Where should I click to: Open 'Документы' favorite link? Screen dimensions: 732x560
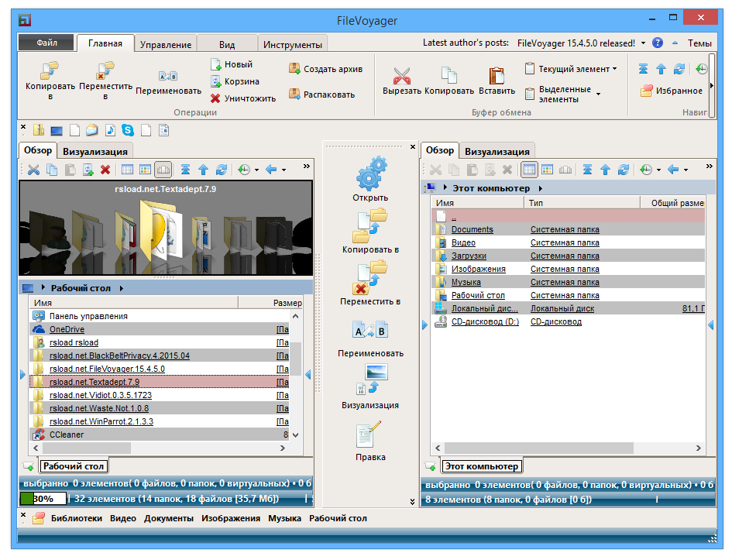tap(169, 518)
